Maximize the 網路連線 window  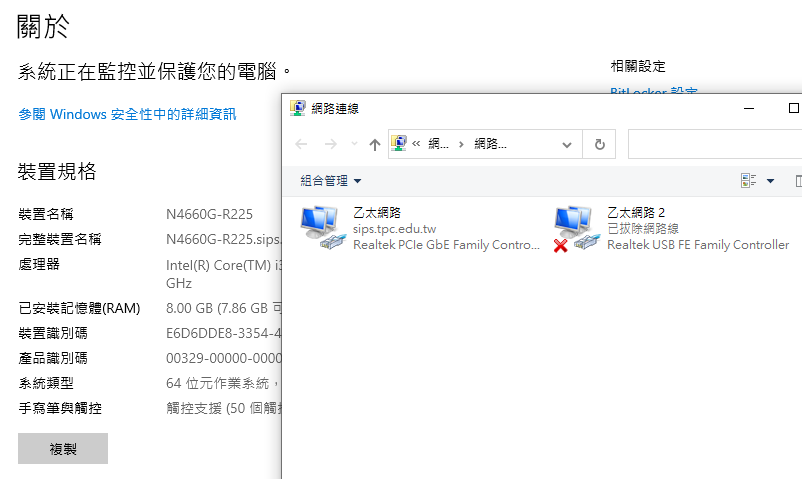[794, 108]
